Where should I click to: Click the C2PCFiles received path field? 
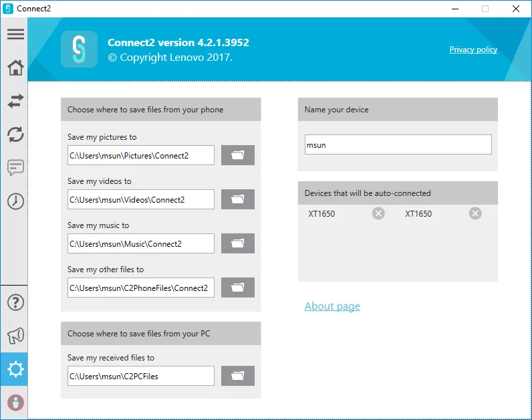[141, 376]
